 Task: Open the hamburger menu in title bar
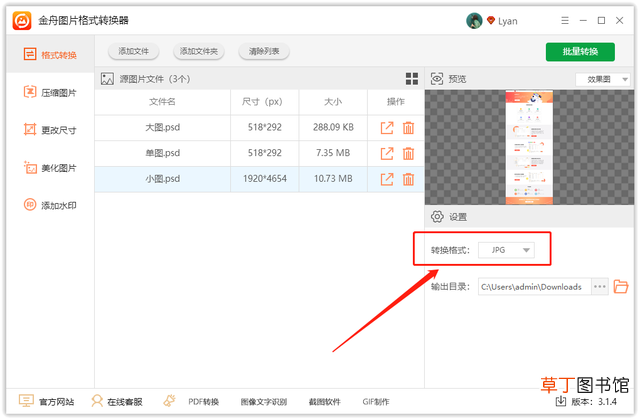[565, 20]
